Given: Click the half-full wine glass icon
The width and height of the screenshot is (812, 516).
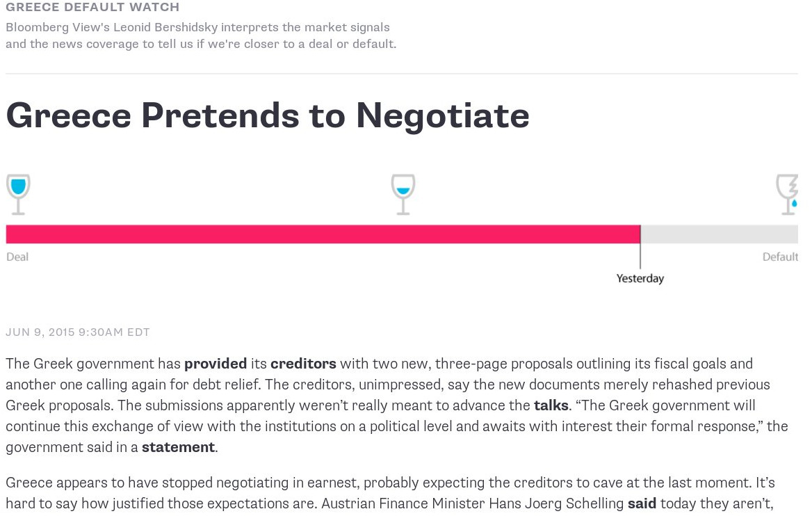Looking at the screenshot, I should [403, 193].
